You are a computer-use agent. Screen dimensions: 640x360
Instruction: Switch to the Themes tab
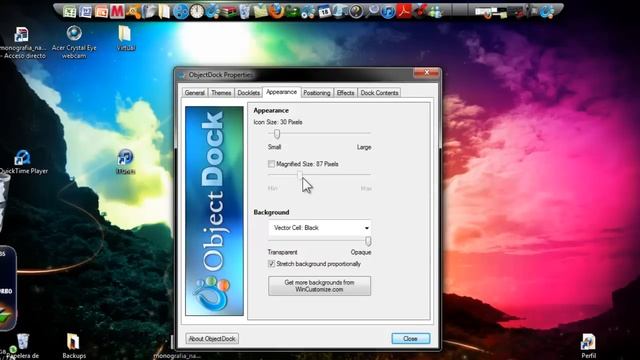[221, 93]
